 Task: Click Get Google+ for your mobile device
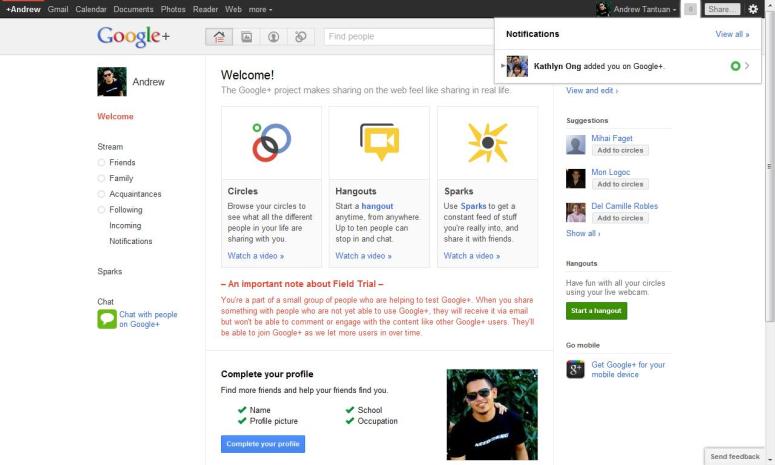point(628,370)
